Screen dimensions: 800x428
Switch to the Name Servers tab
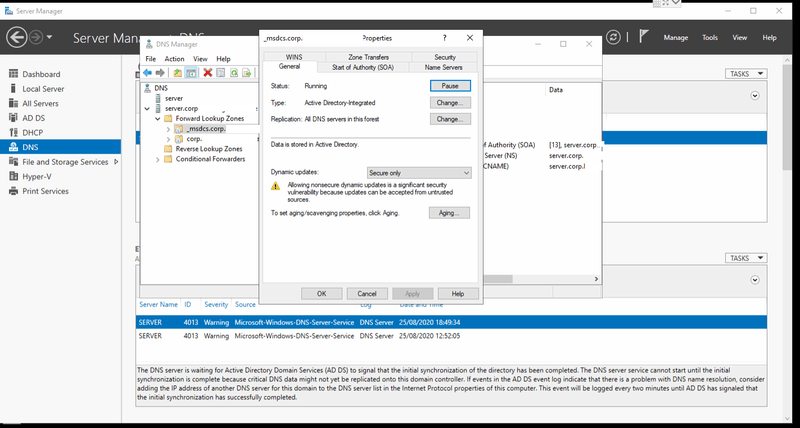[x=443, y=67]
